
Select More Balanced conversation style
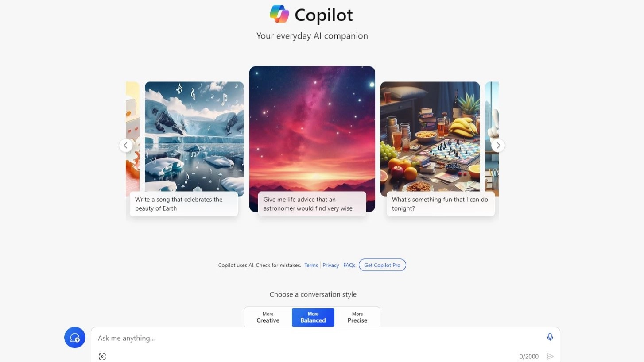[313, 317]
